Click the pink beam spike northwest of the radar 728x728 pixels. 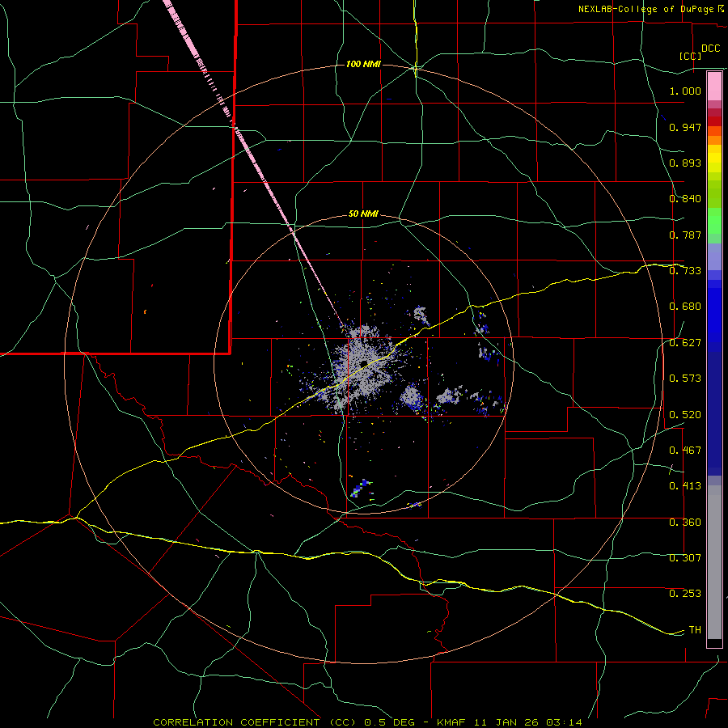click(253, 161)
